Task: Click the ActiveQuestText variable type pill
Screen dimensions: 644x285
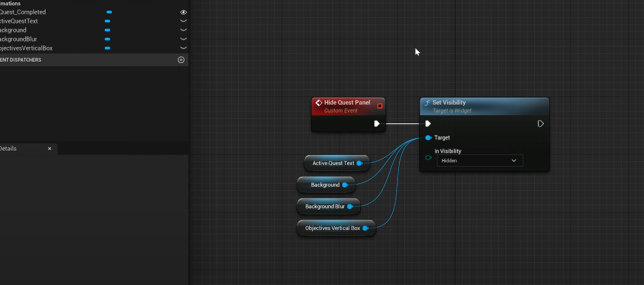Action: coord(107,21)
